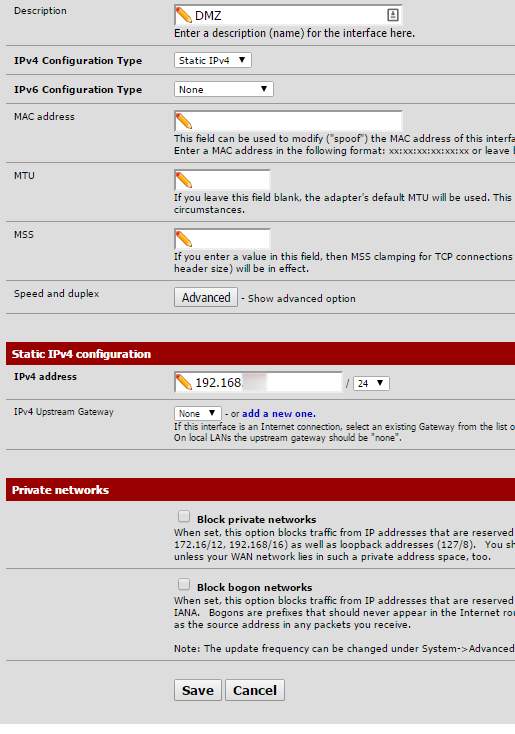
Task: Click the pencil icon in the IPv4 address field
Action: 184,382
